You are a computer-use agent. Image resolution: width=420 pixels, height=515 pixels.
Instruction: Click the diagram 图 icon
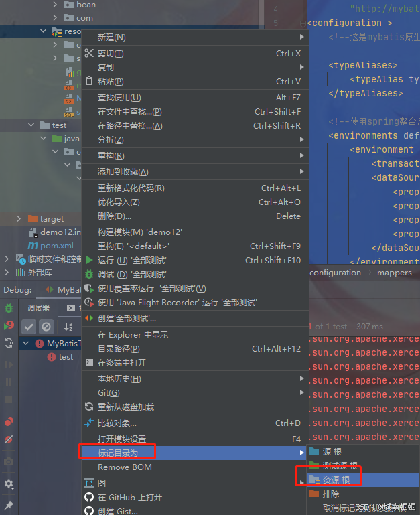coord(89,483)
